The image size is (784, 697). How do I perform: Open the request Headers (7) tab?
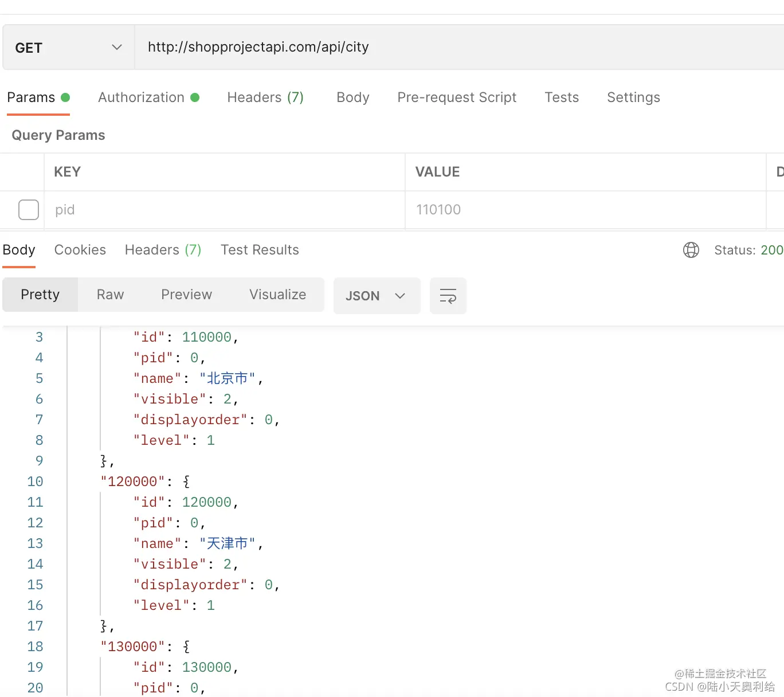point(265,97)
